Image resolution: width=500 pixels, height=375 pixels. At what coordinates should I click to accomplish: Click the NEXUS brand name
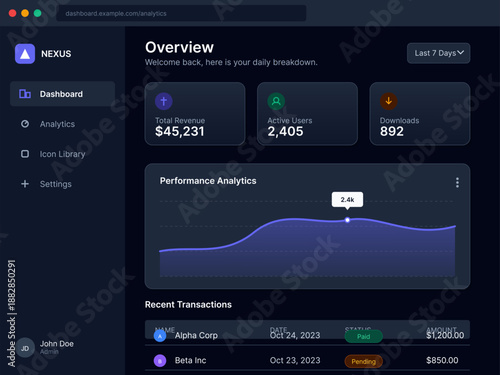click(x=56, y=54)
